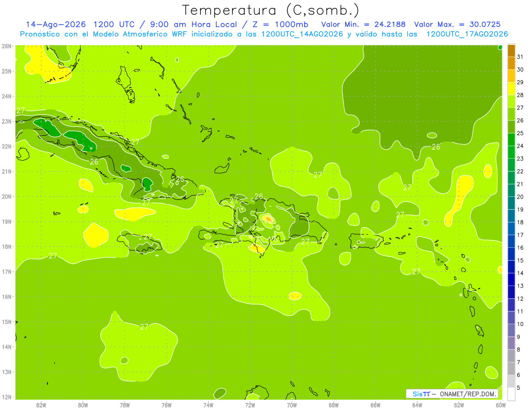Click the color bar label 17
The height and width of the screenshot is (411, 532).
click(520, 235)
